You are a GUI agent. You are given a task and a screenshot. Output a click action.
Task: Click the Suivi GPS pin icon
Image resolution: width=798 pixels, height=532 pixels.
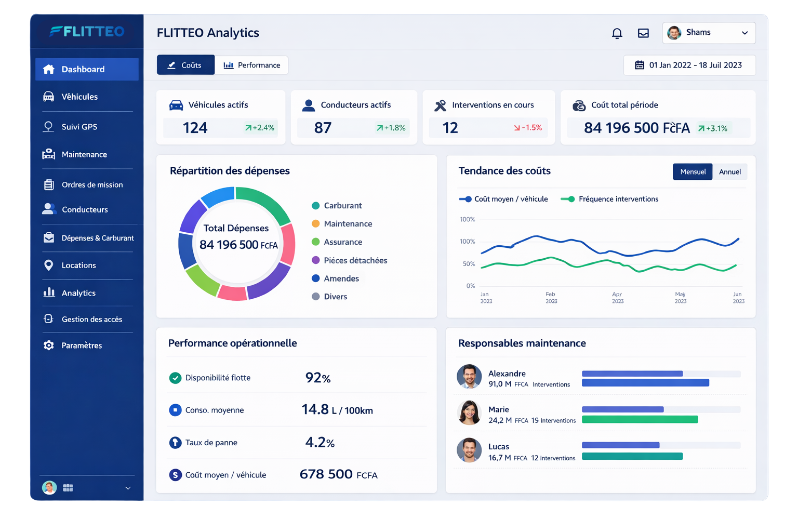coord(48,126)
